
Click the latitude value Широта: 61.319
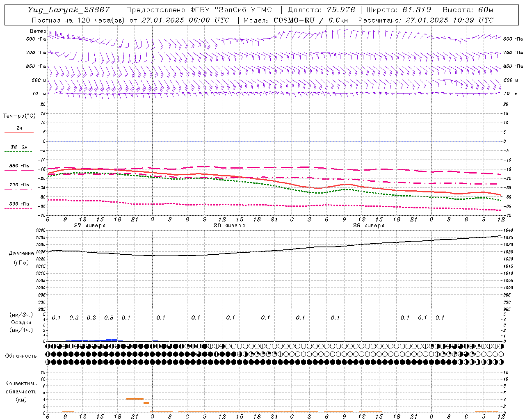pyautogui.click(x=399, y=10)
